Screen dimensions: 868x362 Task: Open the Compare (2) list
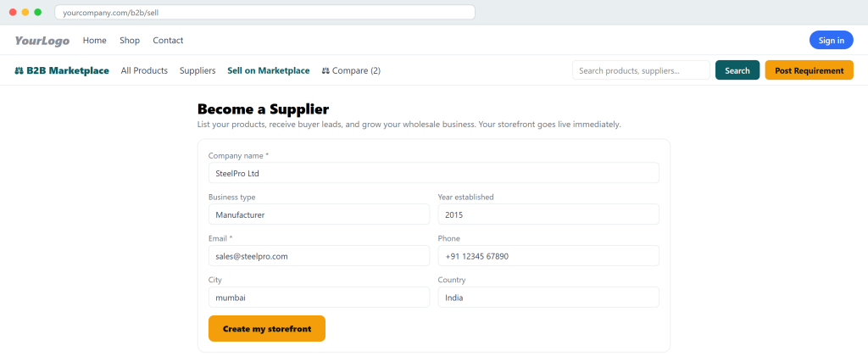tap(351, 71)
